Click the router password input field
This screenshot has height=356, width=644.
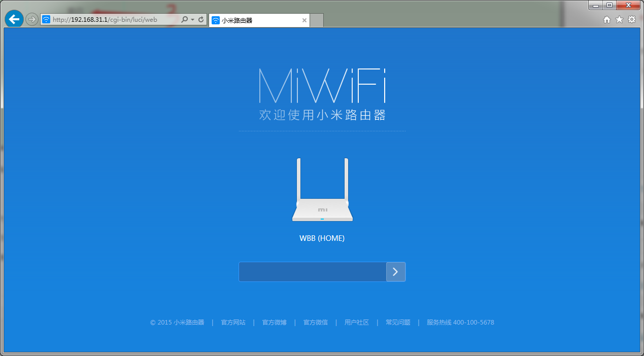click(313, 272)
